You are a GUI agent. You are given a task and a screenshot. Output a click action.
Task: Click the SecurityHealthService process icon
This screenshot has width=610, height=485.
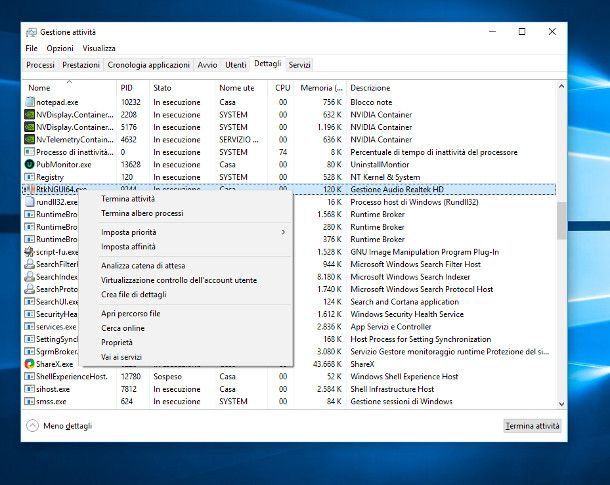[x=30, y=314]
